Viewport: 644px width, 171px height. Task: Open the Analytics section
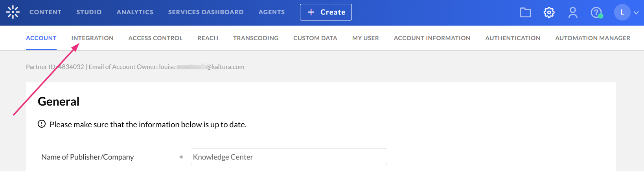point(135,12)
